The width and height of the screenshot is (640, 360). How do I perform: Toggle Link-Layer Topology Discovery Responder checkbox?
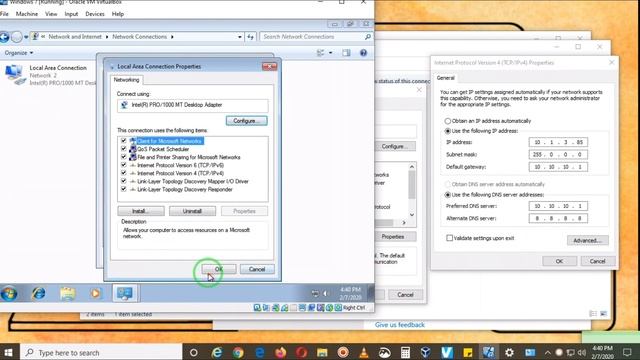124,189
